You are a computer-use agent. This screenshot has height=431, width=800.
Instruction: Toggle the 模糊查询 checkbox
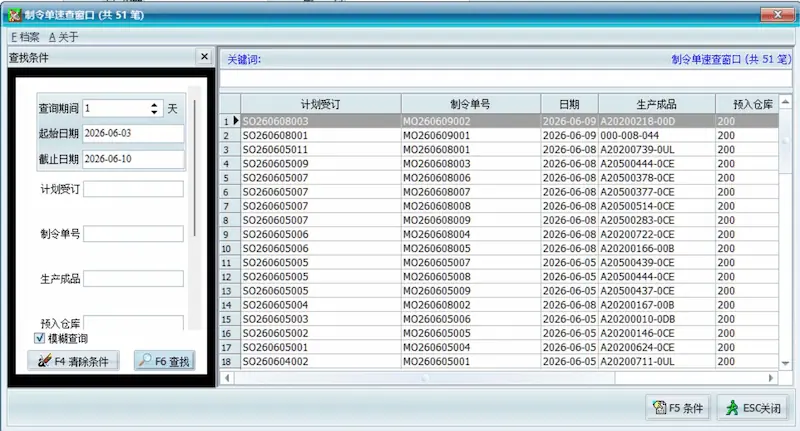(x=39, y=338)
